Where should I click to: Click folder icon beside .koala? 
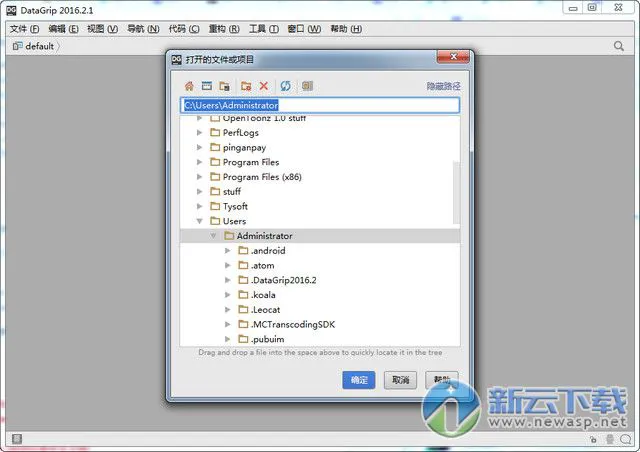pos(243,294)
